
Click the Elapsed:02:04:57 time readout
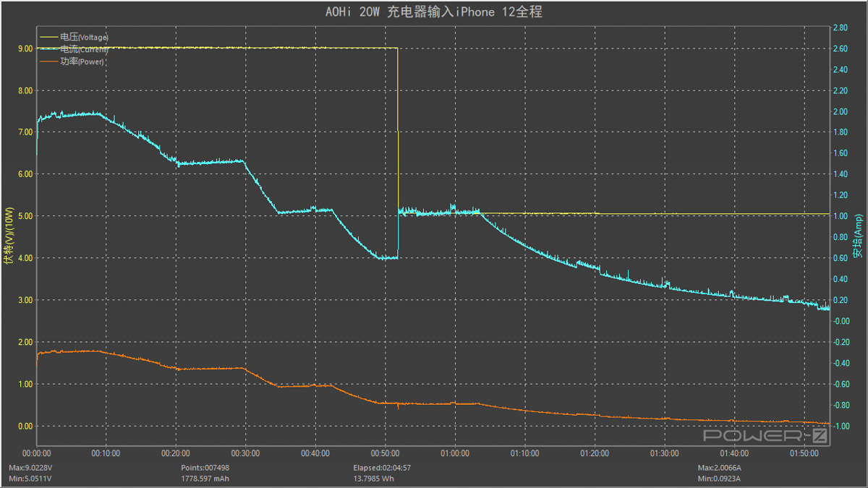point(382,468)
